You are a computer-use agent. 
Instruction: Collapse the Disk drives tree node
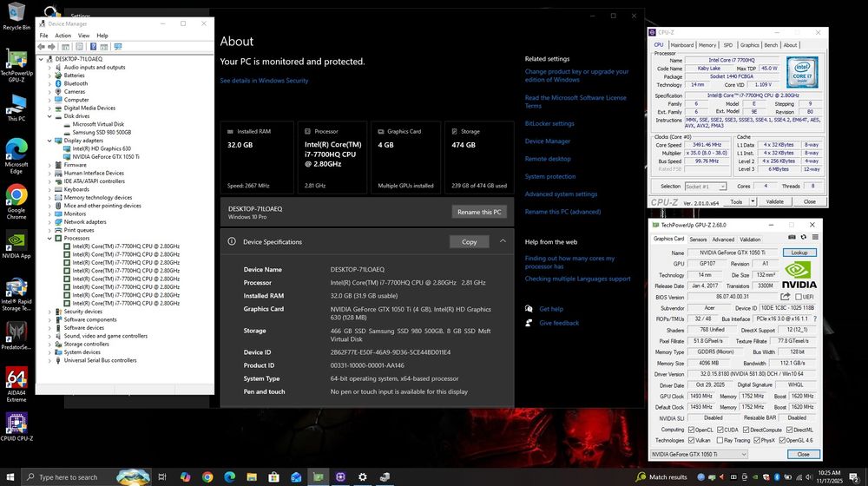(x=49, y=116)
